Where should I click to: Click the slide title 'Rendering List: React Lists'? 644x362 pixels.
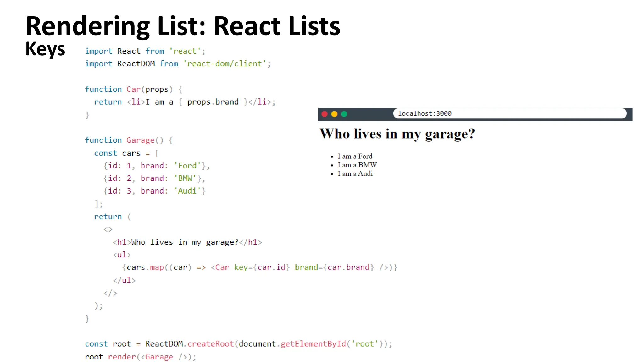pyautogui.click(x=183, y=26)
